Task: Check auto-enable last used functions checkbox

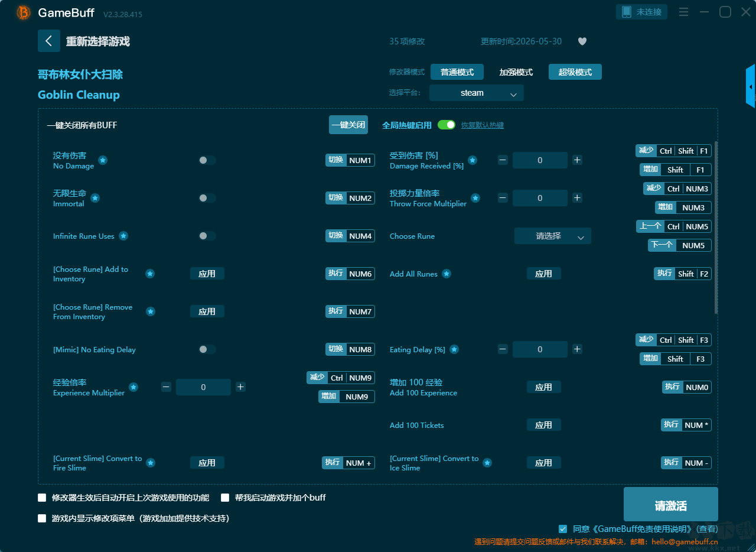Action: pos(42,498)
